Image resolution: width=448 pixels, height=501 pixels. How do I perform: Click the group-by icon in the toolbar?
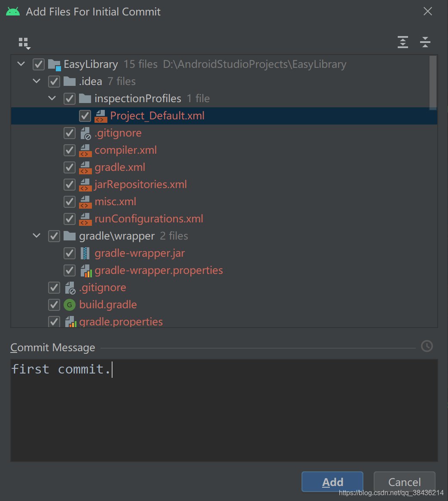pos(24,43)
